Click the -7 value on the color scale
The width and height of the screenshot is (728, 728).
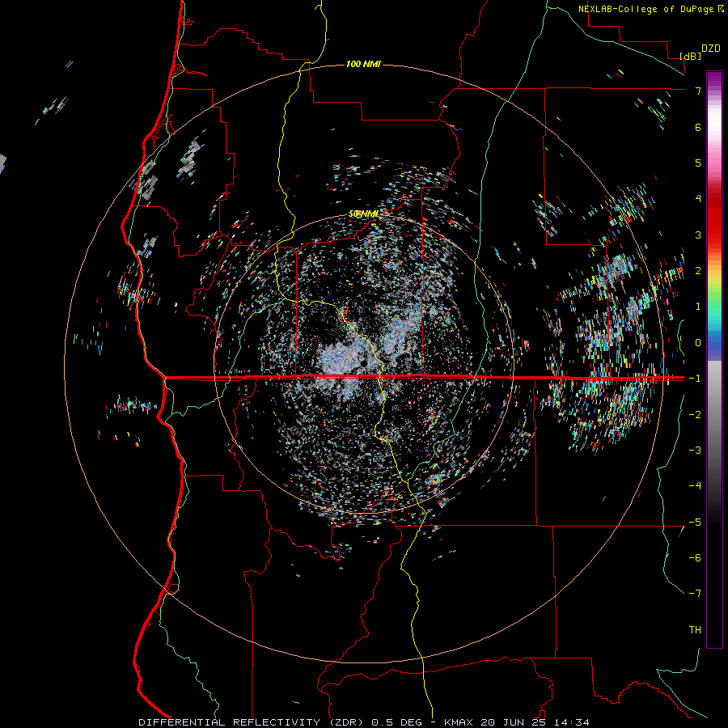pyautogui.click(x=695, y=594)
